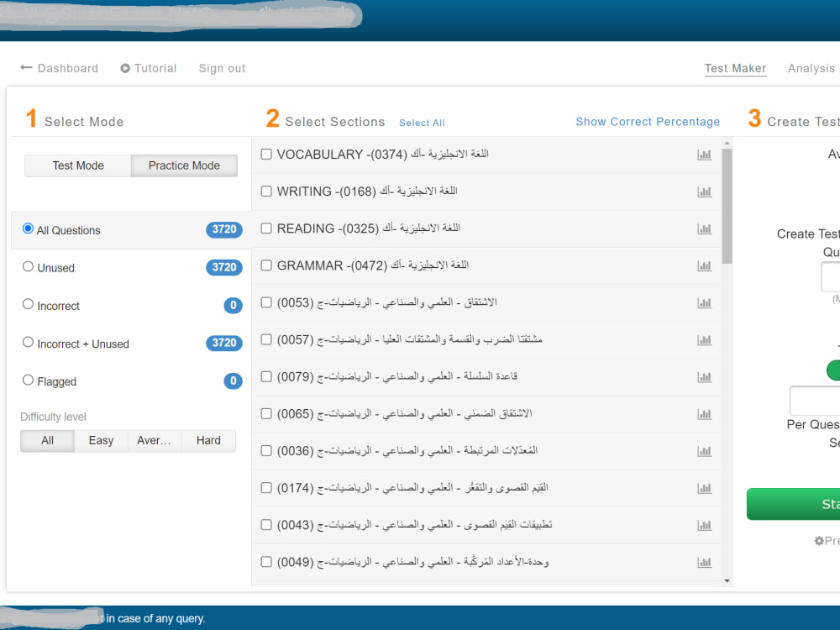The width and height of the screenshot is (840, 630).
Task: Click the Dashboard back arrow icon
Action: [x=26, y=67]
